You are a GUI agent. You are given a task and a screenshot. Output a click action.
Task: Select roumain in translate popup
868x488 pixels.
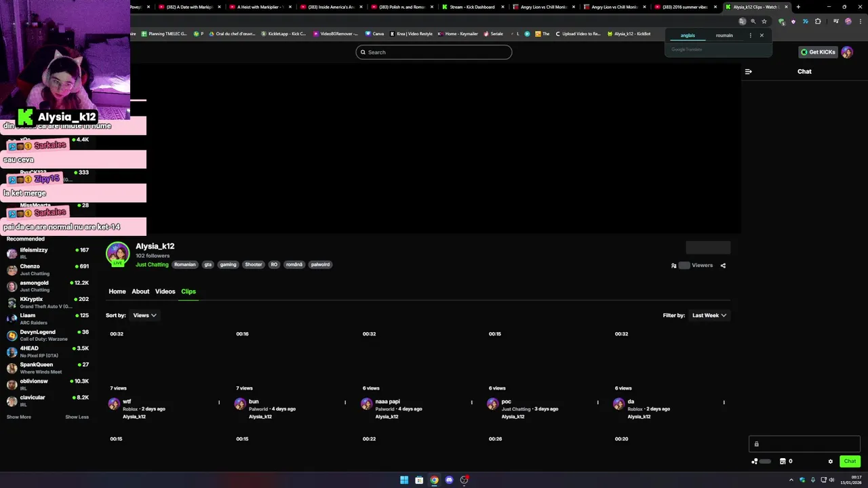tap(724, 35)
